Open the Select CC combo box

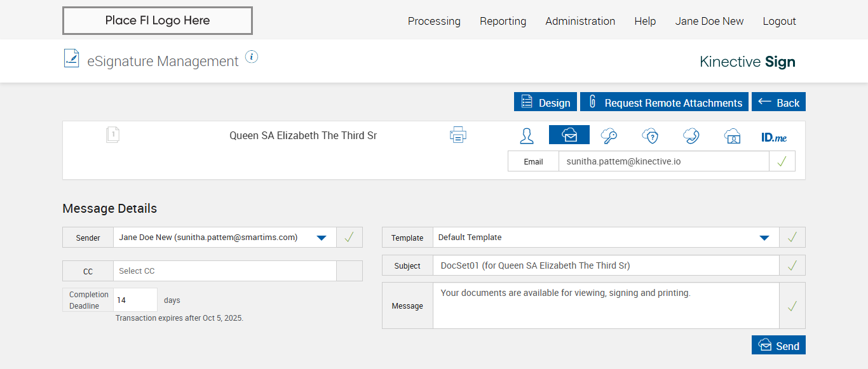(x=224, y=271)
